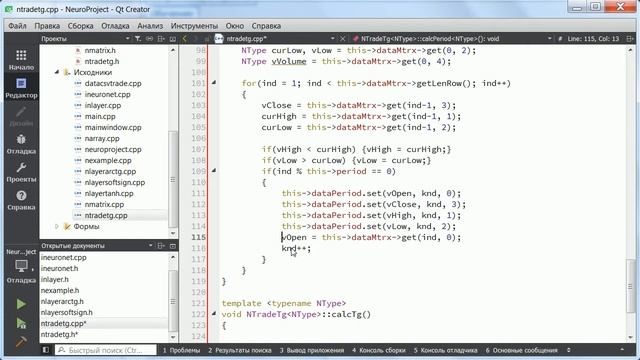Screen dimensions: 640x360
Task: Open the Дизайн mode
Action: pyautogui.click(x=21, y=116)
